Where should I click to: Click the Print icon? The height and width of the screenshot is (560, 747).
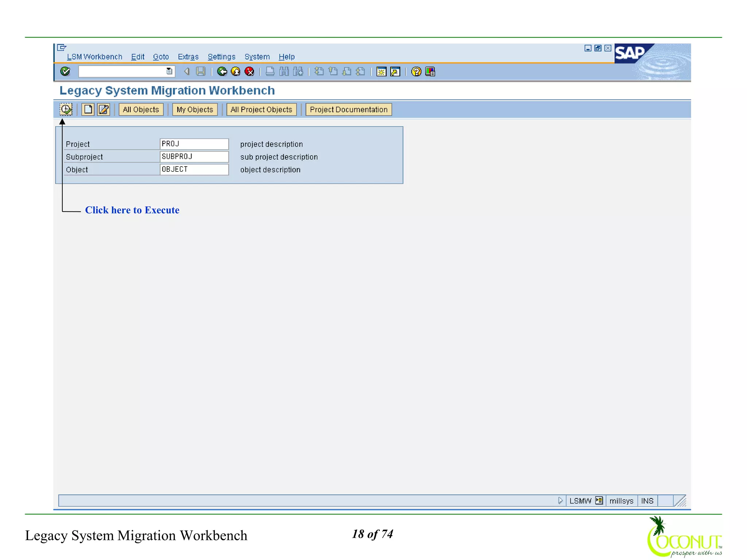click(x=270, y=71)
